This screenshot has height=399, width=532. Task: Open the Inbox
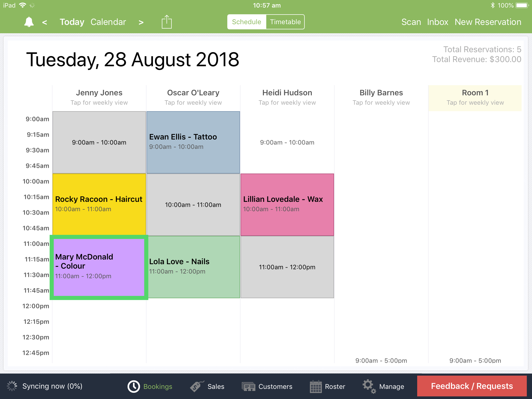tap(438, 22)
